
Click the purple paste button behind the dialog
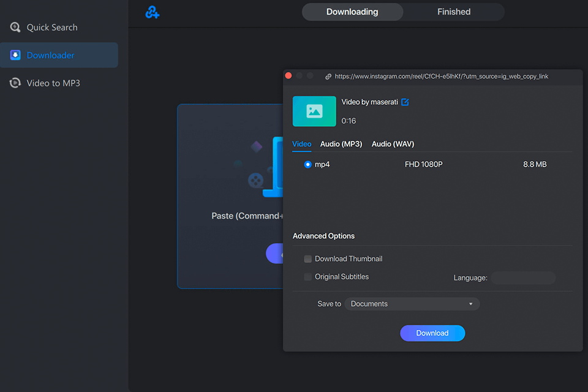pos(274,254)
